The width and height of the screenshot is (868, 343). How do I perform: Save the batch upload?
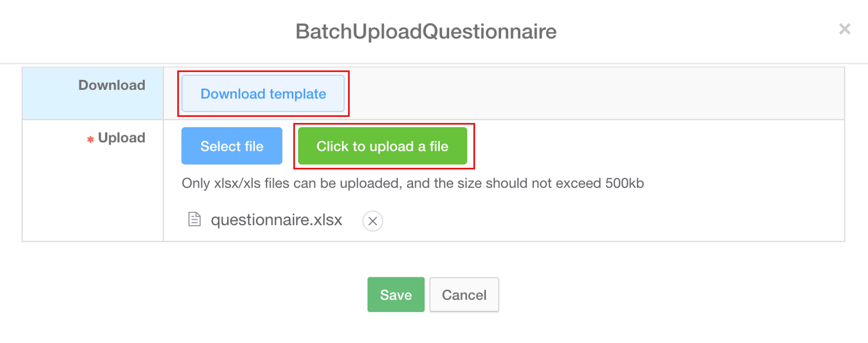click(x=395, y=294)
